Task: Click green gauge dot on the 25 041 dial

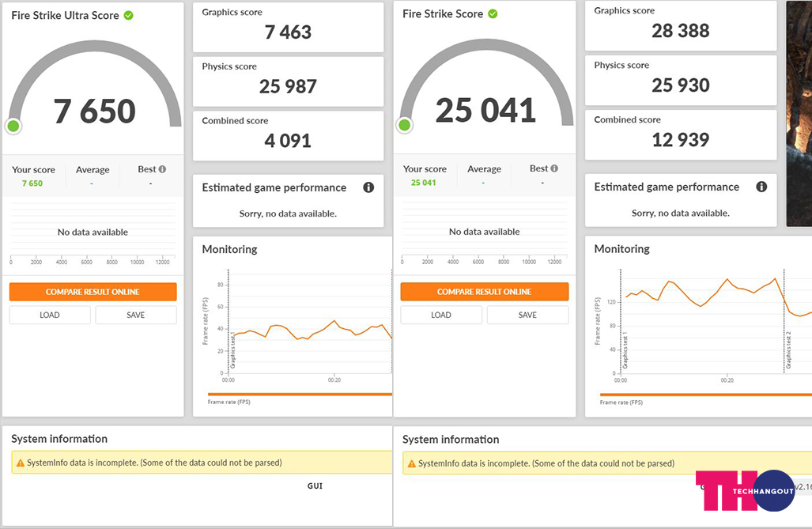Action: (x=405, y=125)
